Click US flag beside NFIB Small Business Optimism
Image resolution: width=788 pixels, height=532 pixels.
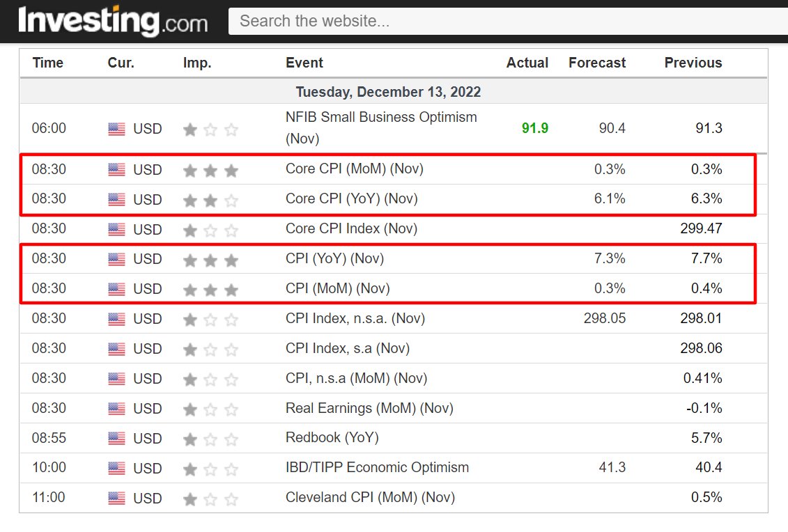point(118,128)
